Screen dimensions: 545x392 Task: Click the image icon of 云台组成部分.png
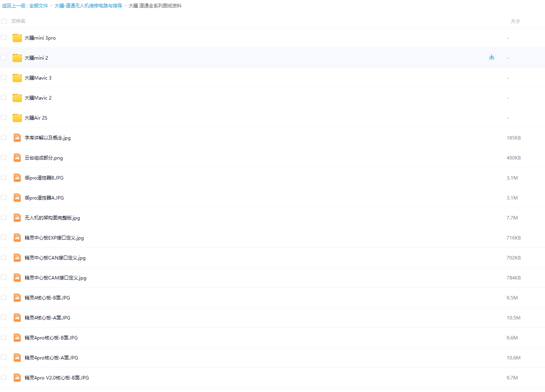(17, 158)
